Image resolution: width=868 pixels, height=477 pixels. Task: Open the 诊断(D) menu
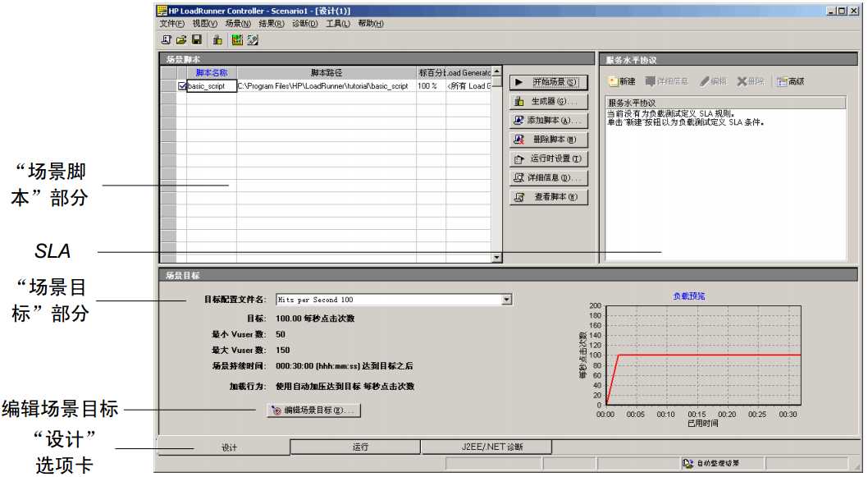click(x=305, y=23)
